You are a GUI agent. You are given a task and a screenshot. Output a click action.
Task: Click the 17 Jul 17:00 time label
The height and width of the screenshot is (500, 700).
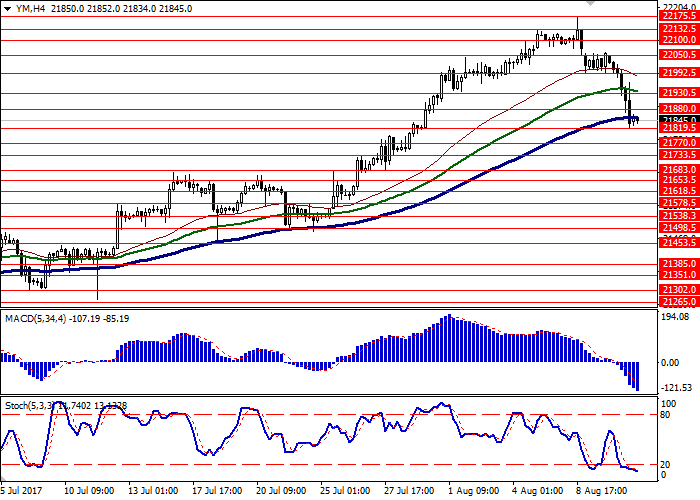(217, 491)
